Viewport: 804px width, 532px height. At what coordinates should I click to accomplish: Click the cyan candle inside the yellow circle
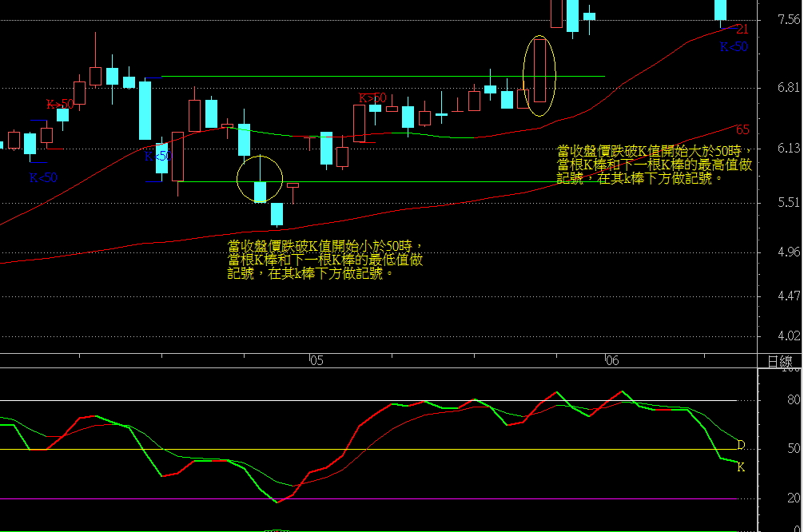pos(260,192)
